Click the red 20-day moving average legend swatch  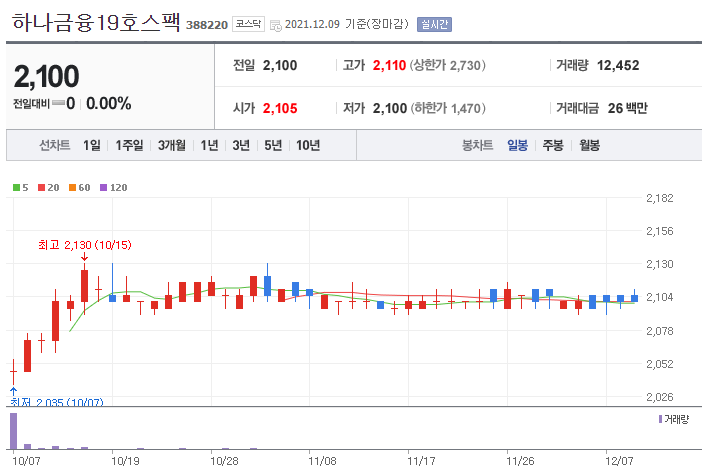tap(42, 187)
